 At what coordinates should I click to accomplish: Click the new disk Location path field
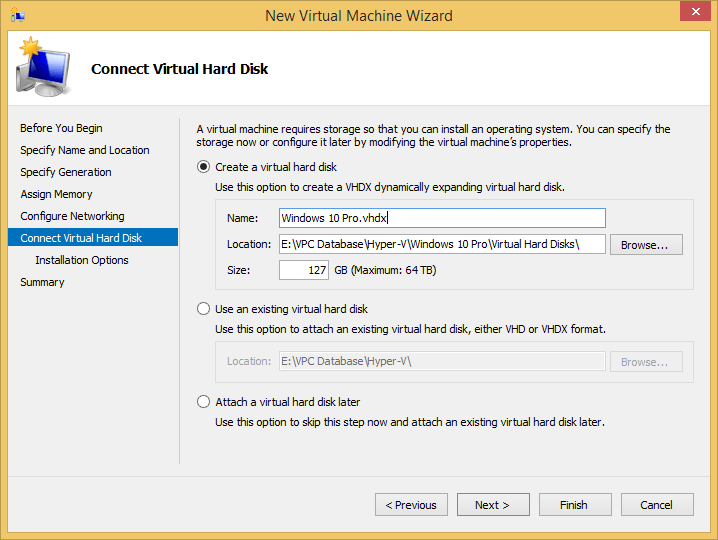coord(441,244)
